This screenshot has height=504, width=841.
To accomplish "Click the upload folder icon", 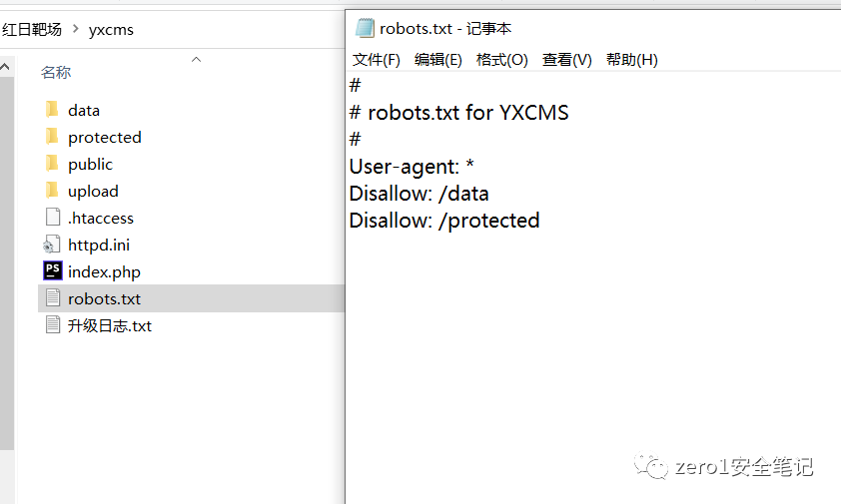I will [53, 191].
